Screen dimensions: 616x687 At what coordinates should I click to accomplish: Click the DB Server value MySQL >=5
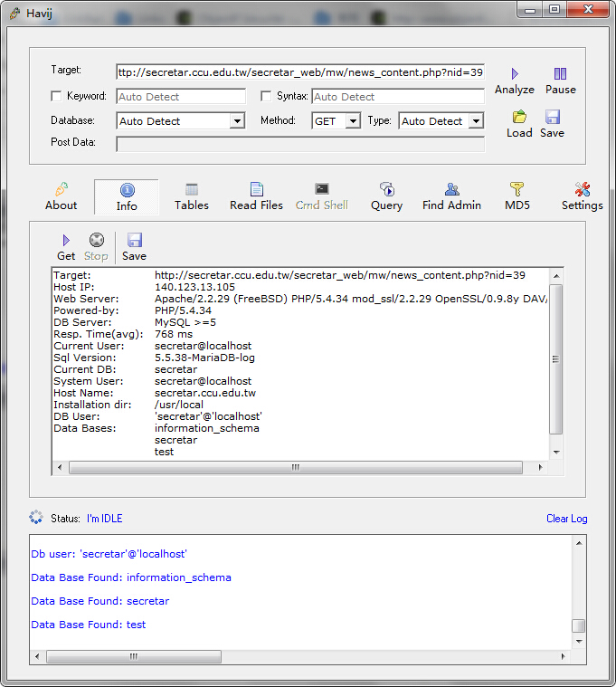185,322
